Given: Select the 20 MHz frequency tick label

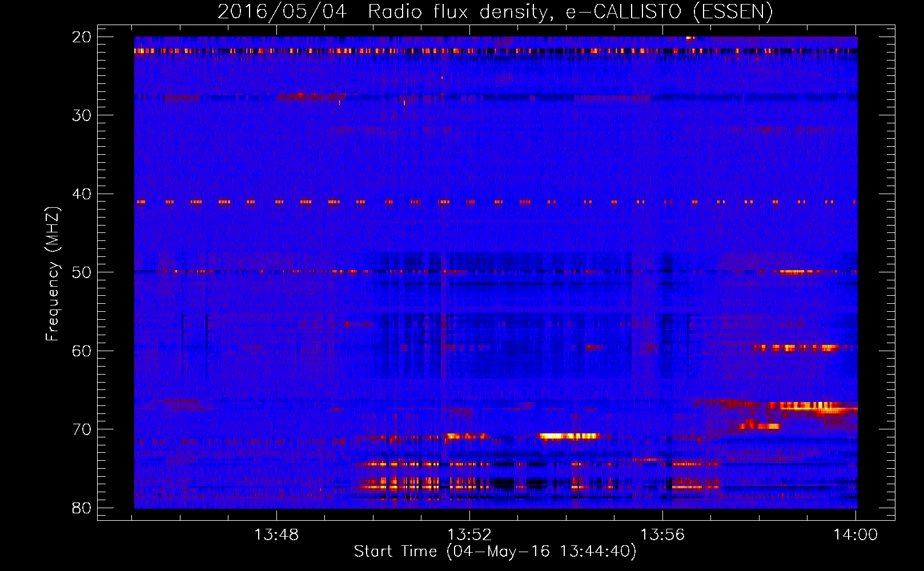Looking at the screenshot, I should tap(82, 37).
